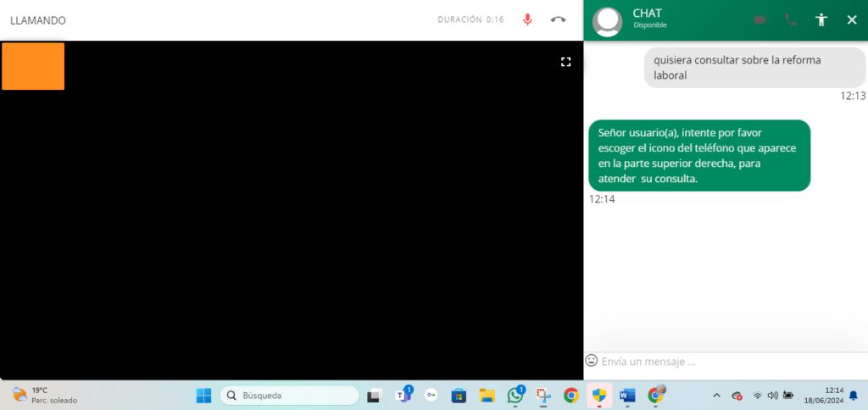Open Windows Security shield on the taskbar
This screenshot has width=868, height=410.
pos(599,396)
